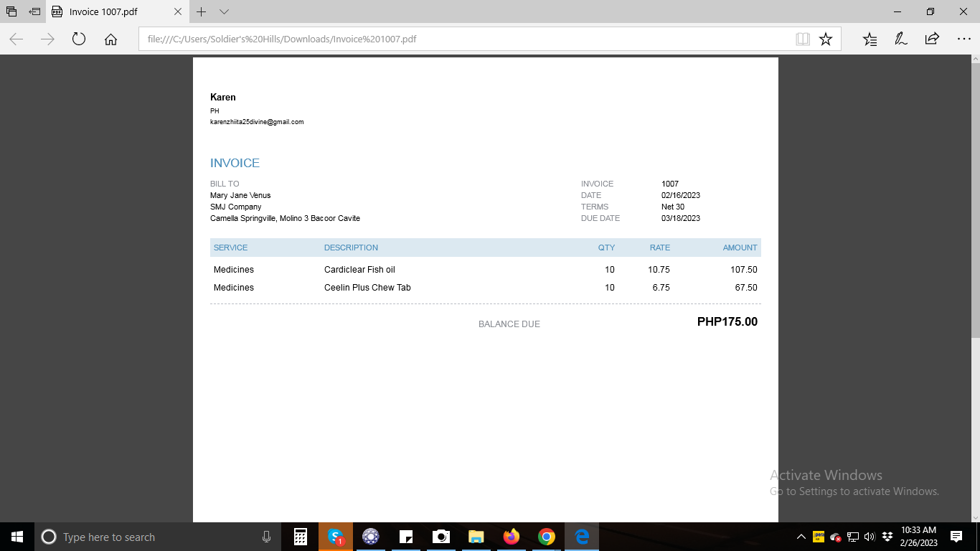Refresh the PDF page
This screenshot has width=980, height=551.
79,39
